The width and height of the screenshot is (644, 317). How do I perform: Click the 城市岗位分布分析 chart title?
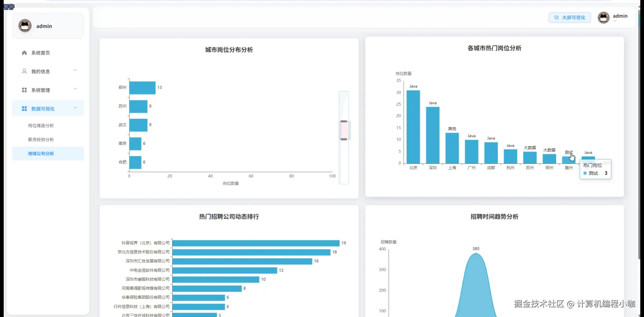click(229, 50)
